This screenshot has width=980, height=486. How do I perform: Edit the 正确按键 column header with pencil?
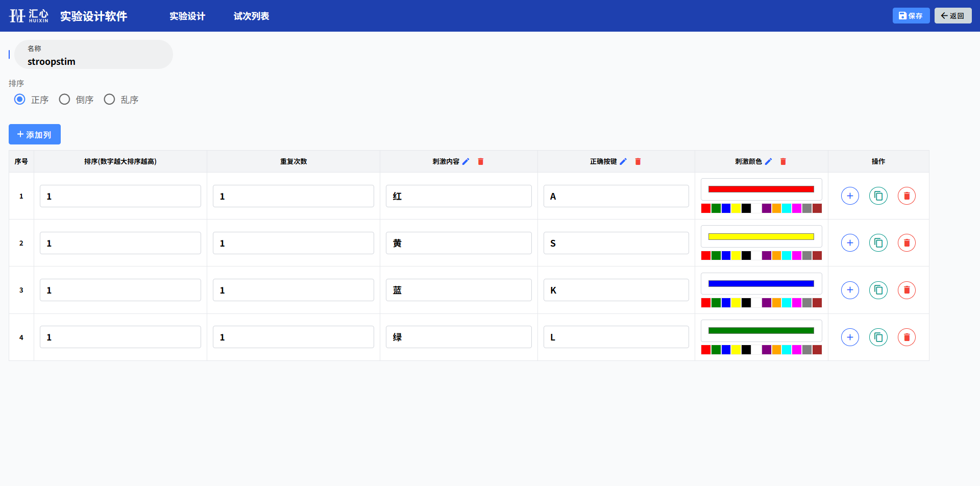tap(623, 161)
